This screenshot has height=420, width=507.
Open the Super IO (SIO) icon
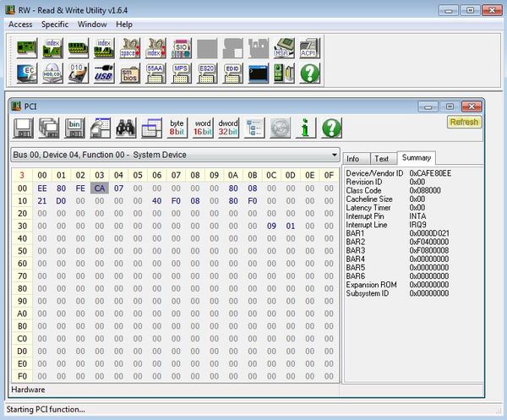coord(181,48)
